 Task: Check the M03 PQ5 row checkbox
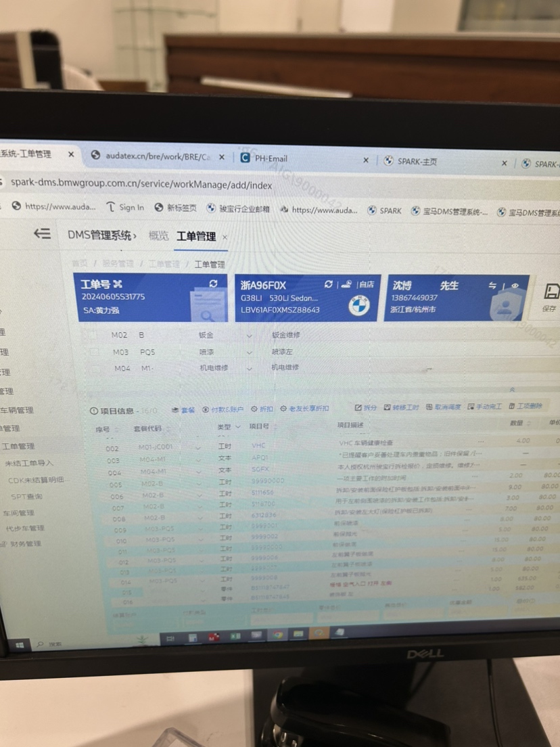click(95, 352)
